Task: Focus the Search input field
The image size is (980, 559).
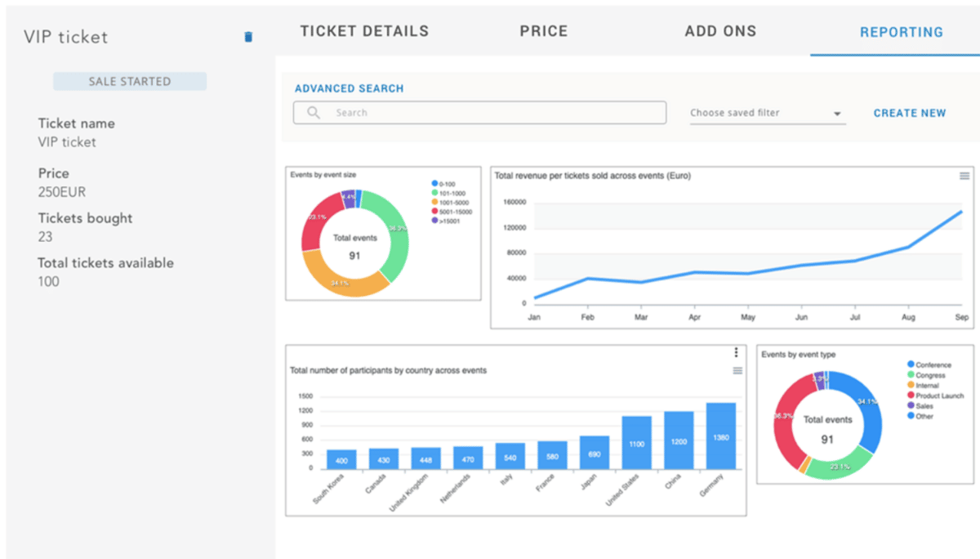Action: [490, 113]
